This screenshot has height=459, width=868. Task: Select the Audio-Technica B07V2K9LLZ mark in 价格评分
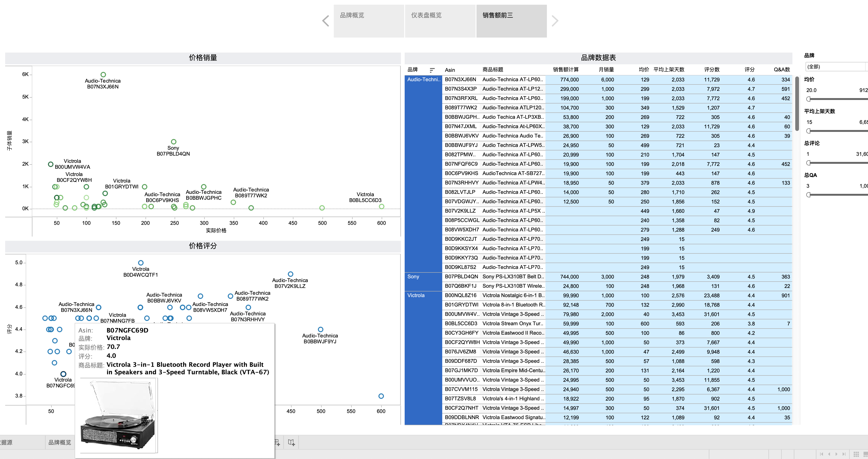[290, 274]
